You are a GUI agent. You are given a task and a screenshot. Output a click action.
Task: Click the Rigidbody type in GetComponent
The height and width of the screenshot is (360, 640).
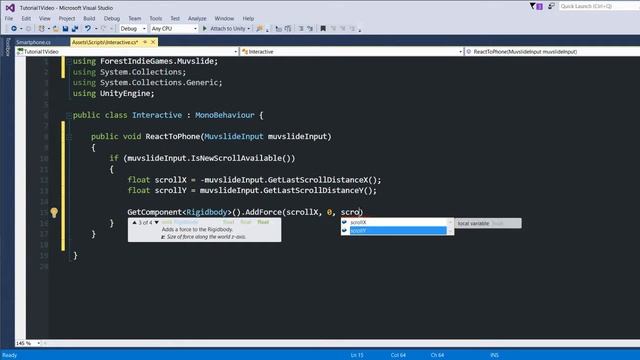[x=207, y=212]
